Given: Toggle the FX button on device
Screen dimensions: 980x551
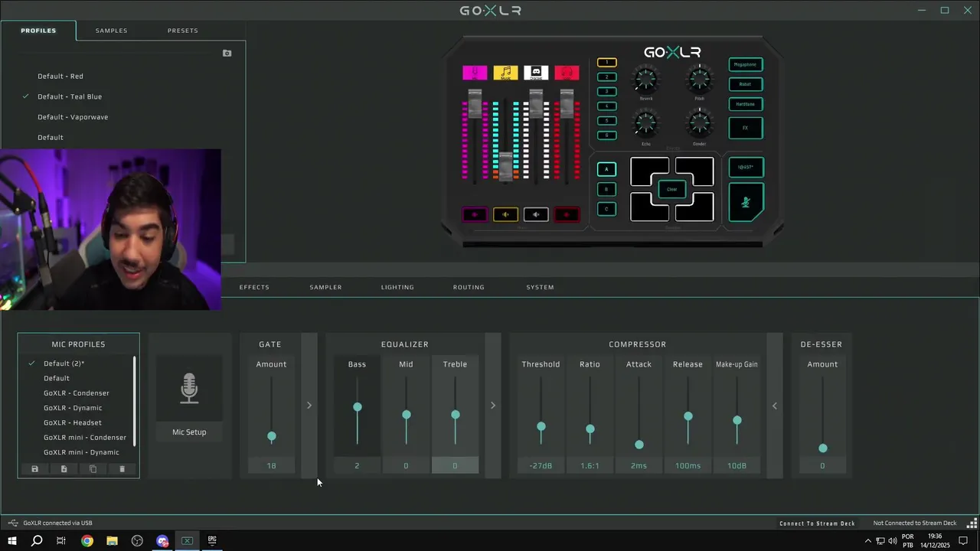Looking at the screenshot, I should [746, 128].
